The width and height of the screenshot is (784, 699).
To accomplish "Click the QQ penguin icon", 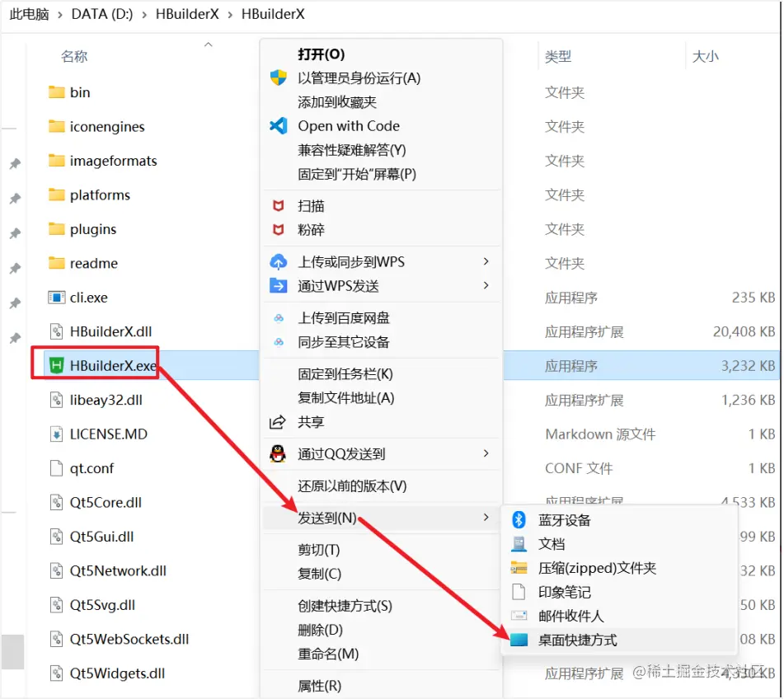I will pyautogui.click(x=278, y=453).
